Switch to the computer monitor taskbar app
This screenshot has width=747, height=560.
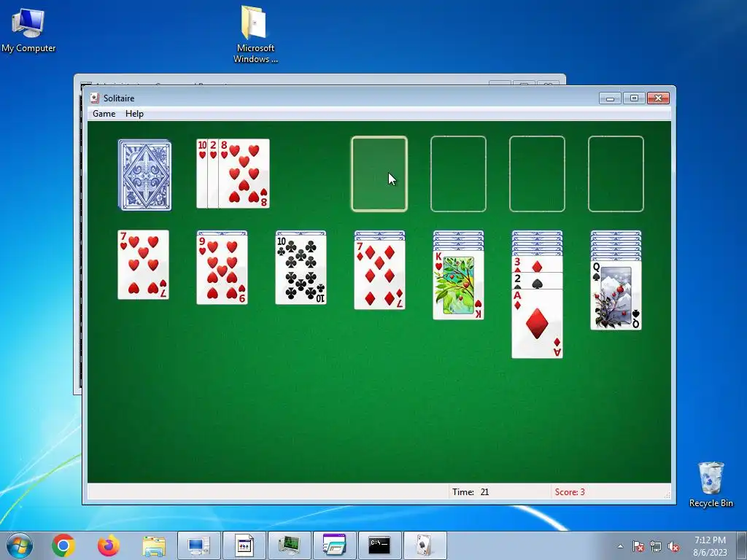[x=198, y=545]
